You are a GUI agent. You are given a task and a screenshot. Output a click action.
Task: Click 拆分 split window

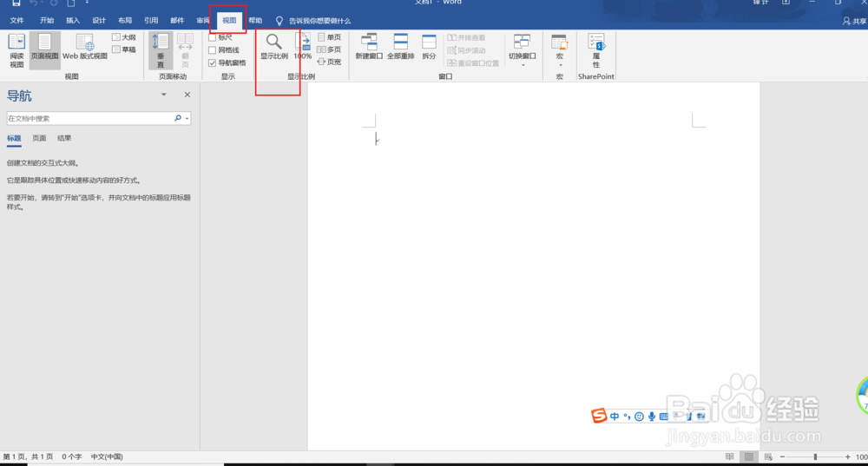(x=429, y=47)
